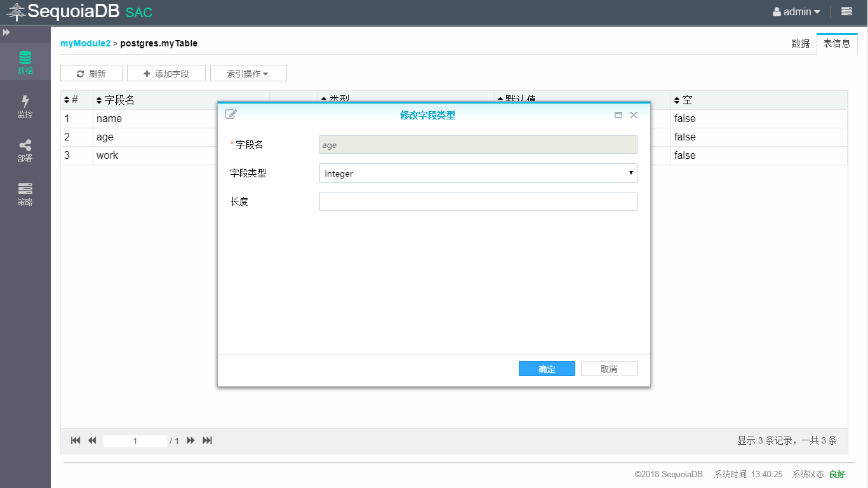Image resolution: width=868 pixels, height=488 pixels.
Task: Open the 字段类型 type dropdown in dialog
Action: click(x=477, y=173)
